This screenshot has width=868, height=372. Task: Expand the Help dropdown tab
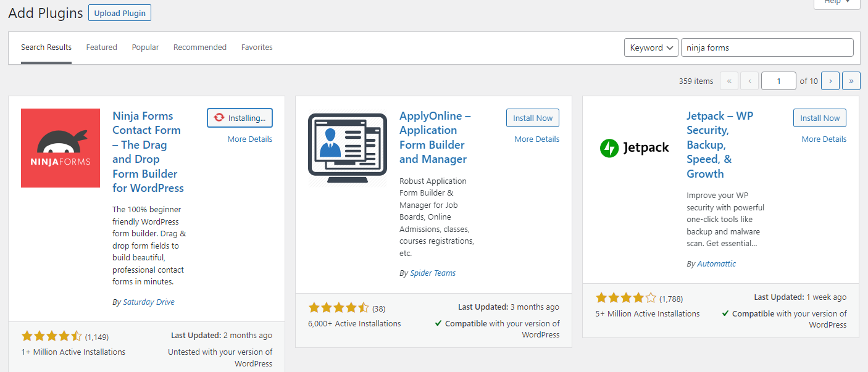[x=837, y=2]
